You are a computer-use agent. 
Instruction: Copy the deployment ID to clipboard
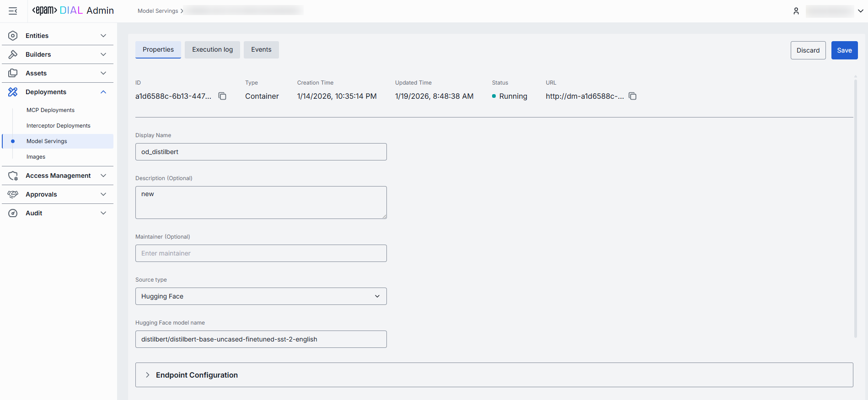click(x=222, y=96)
